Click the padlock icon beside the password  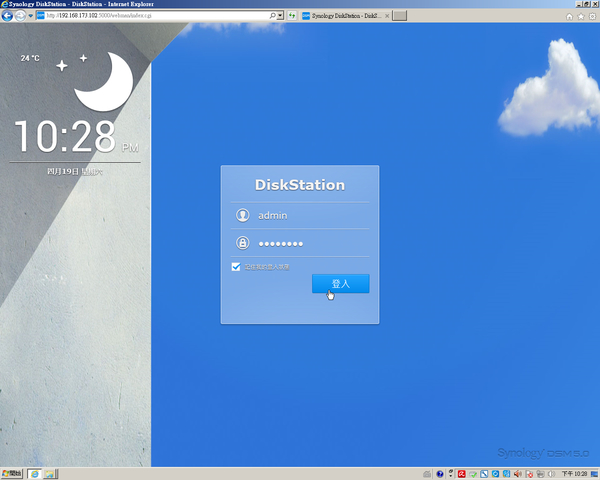pos(242,243)
